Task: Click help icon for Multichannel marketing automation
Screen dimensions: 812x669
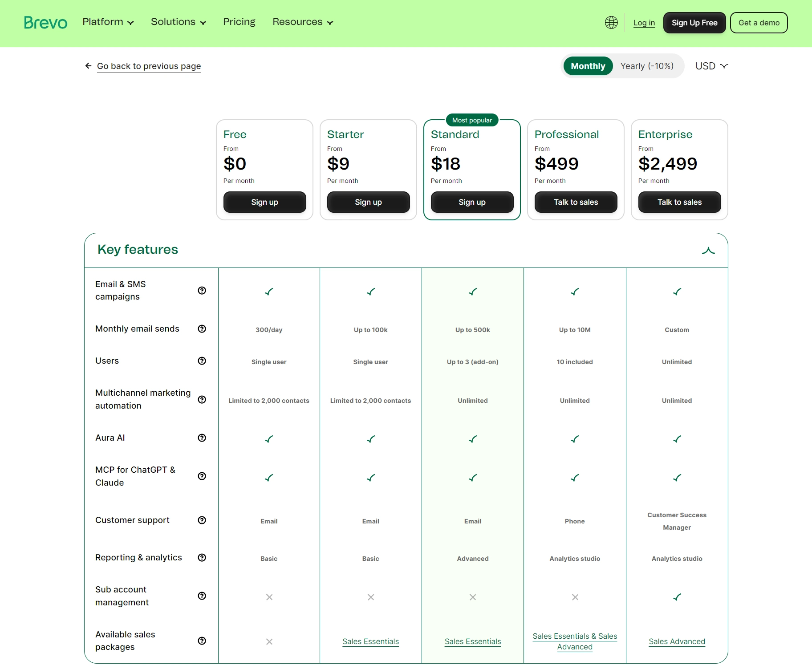Action: [x=202, y=400]
